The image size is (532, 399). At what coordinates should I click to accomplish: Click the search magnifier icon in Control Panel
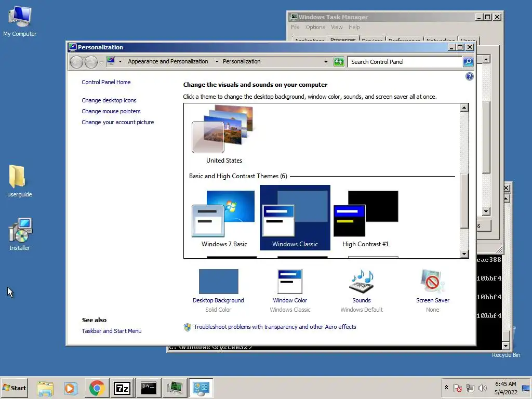(468, 62)
